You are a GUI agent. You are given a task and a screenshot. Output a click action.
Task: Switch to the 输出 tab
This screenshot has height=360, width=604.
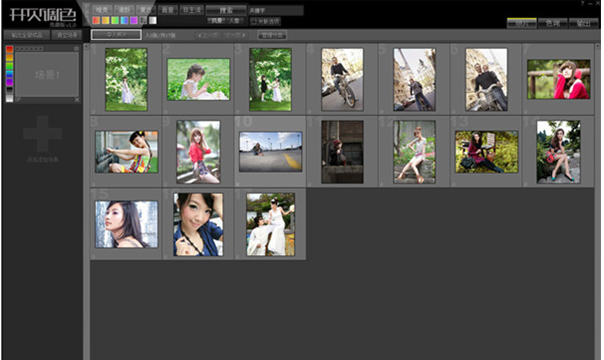tap(583, 23)
